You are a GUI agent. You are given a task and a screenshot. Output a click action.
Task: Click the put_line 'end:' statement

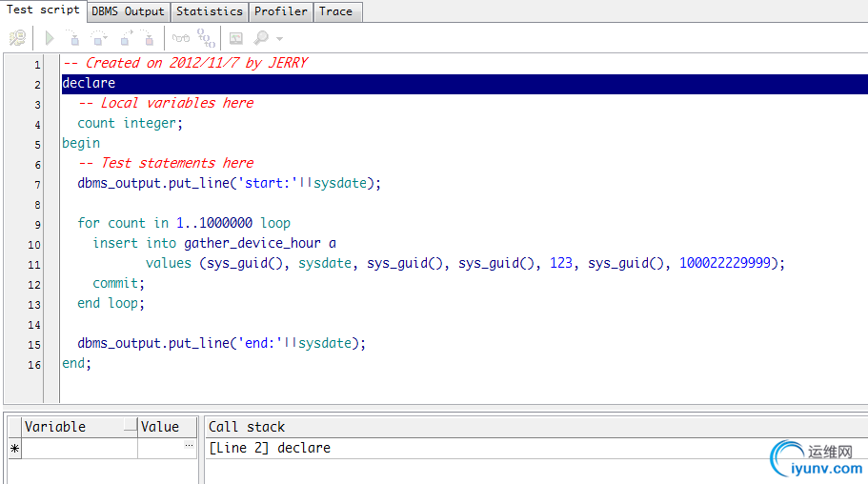point(221,343)
